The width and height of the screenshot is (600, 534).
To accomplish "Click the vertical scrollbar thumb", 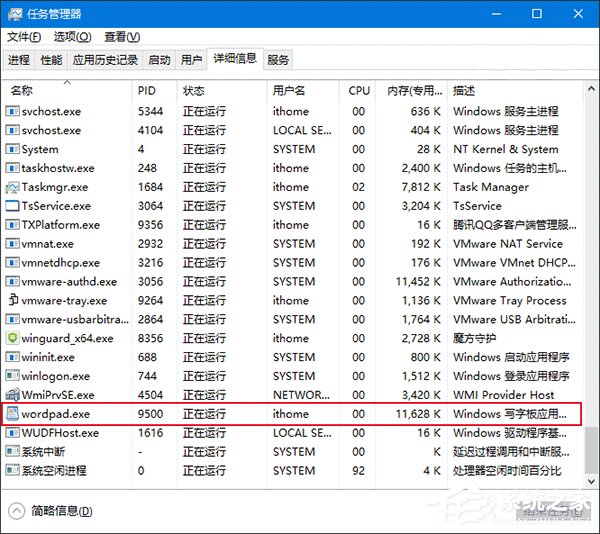I will (591, 450).
